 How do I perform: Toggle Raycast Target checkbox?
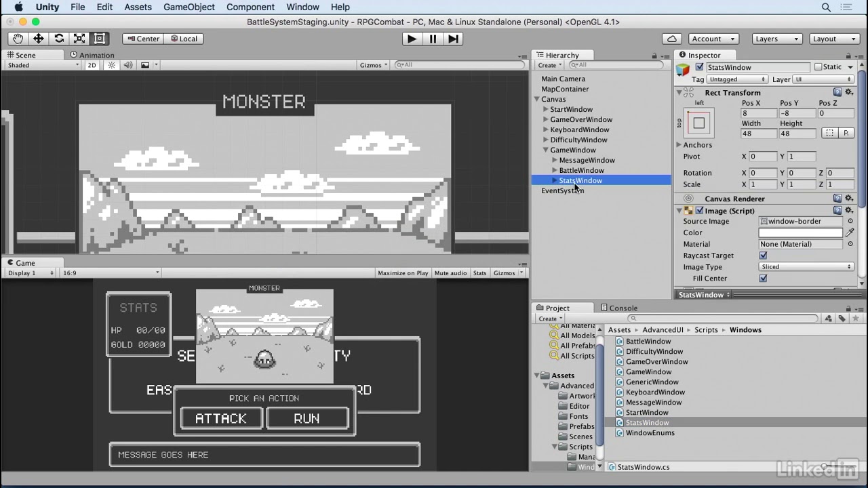763,256
